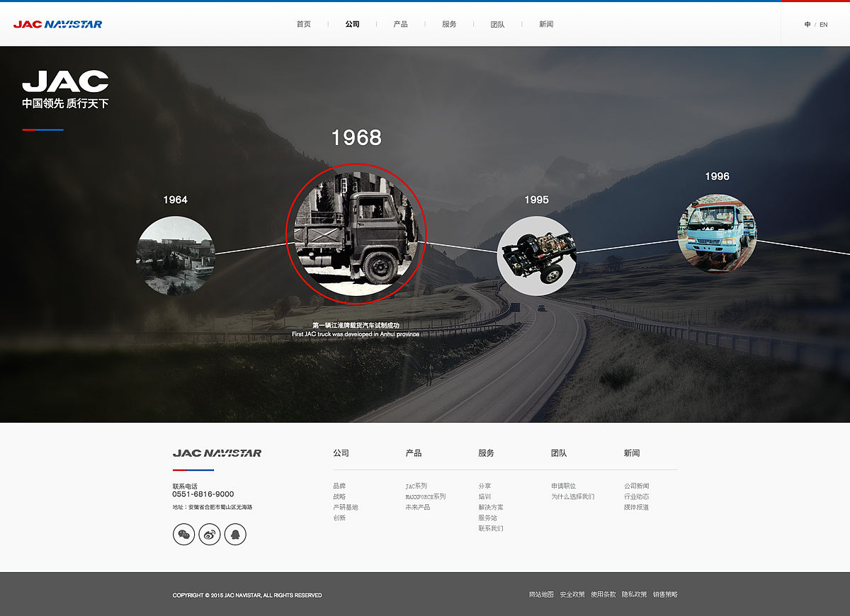Select the 1996 blue truck photo
Image resolution: width=850 pixels, height=616 pixels.
718,234
